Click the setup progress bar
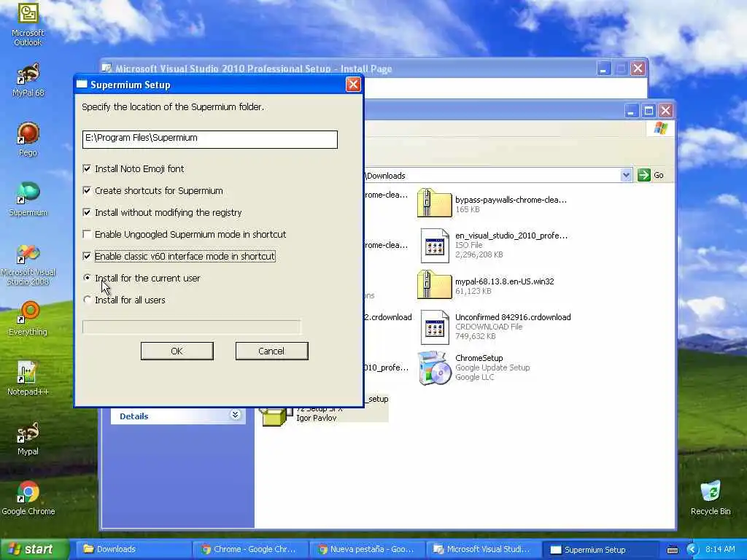This screenshot has height=560, width=747. click(192, 327)
